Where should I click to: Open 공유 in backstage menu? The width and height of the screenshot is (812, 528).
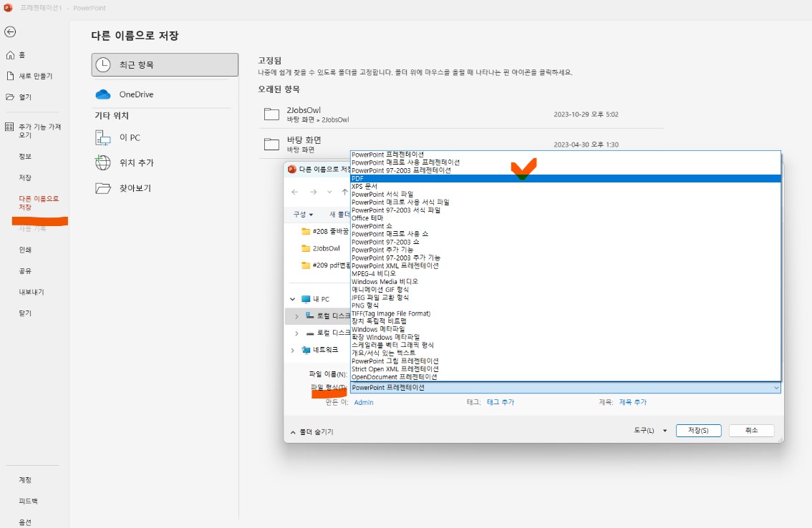pyautogui.click(x=25, y=270)
